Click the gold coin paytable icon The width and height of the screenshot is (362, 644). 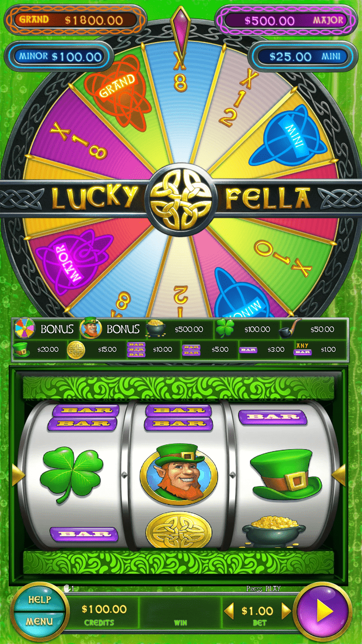[76, 349]
